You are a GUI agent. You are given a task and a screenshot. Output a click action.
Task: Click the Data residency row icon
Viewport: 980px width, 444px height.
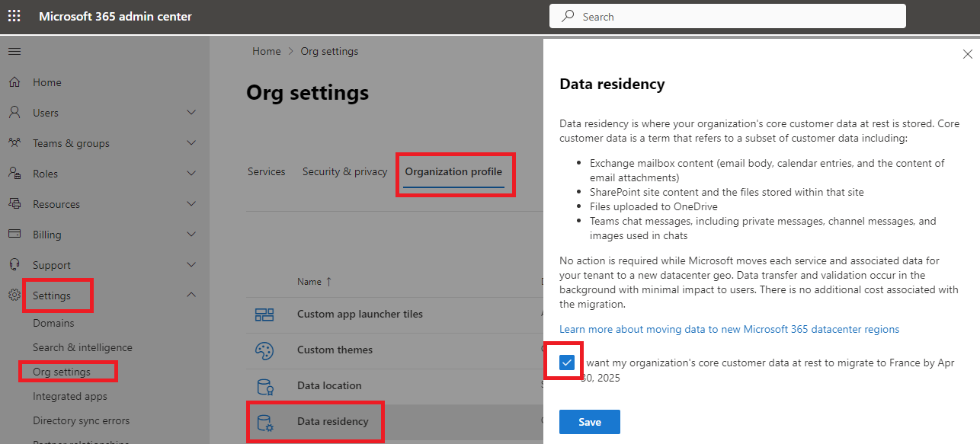(x=264, y=421)
